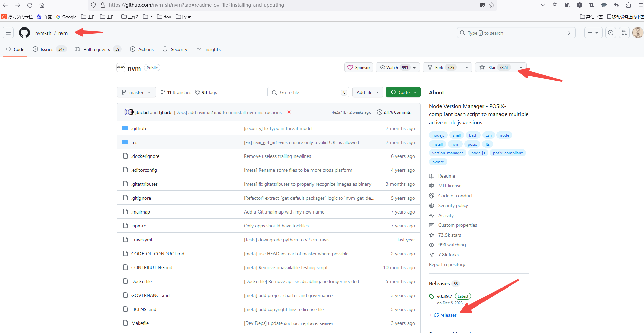Open GitHub hamburger navigation menu
644x333 pixels.
pyautogui.click(x=8, y=33)
